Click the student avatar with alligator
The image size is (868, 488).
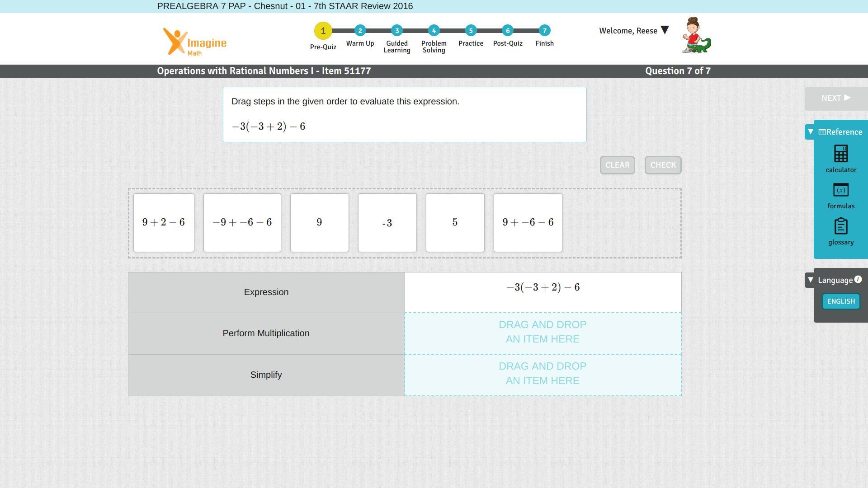tap(696, 36)
